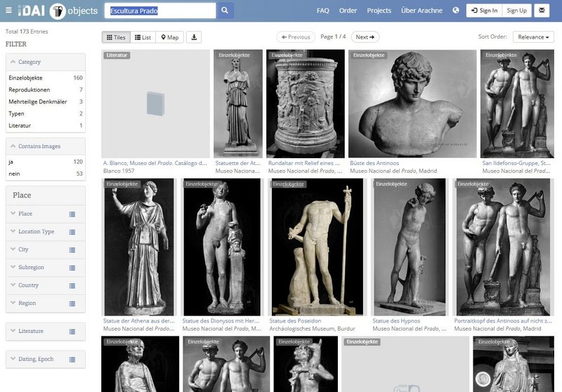Click the download results icon

click(x=195, y=37)
